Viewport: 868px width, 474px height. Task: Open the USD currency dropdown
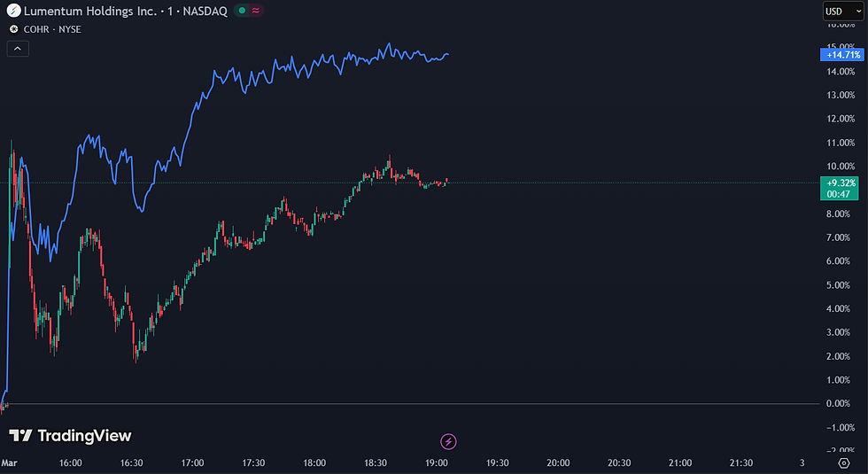pyautogui.click(x=843, y=11)
